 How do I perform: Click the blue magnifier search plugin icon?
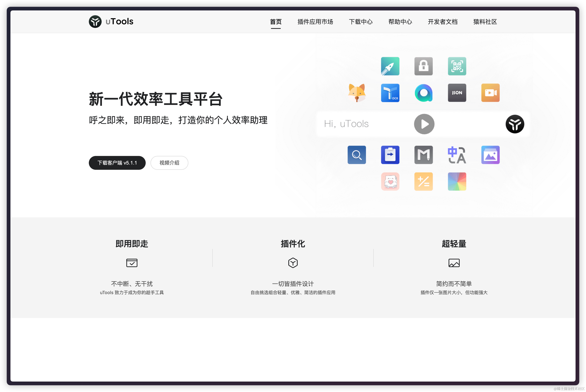[x=357, y=155]
